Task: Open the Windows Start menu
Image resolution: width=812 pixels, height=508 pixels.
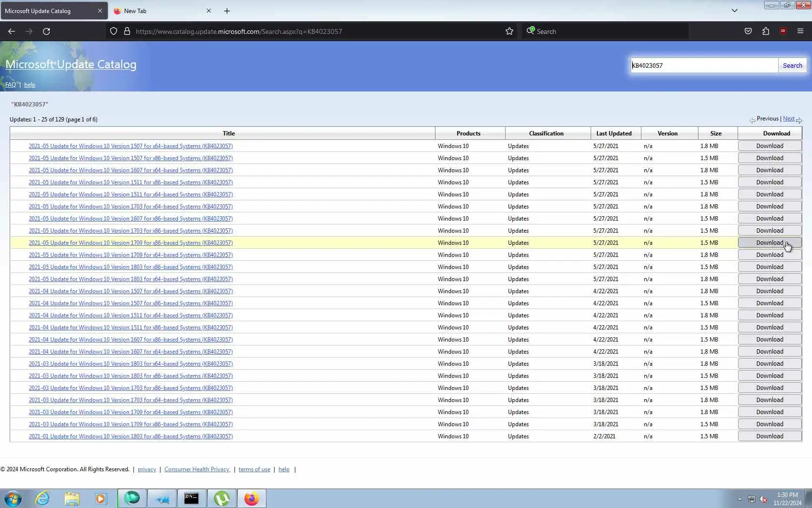Action: point(13,498)
